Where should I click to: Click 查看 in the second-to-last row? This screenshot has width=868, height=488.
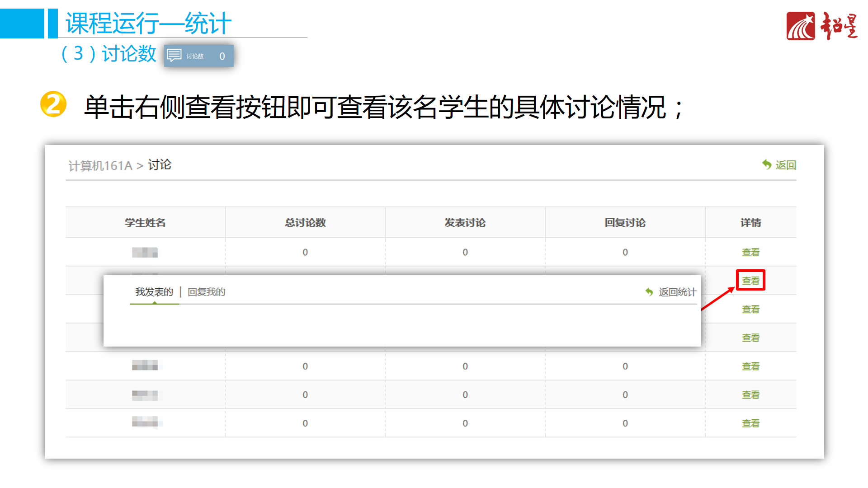click(x=750, y=394)
